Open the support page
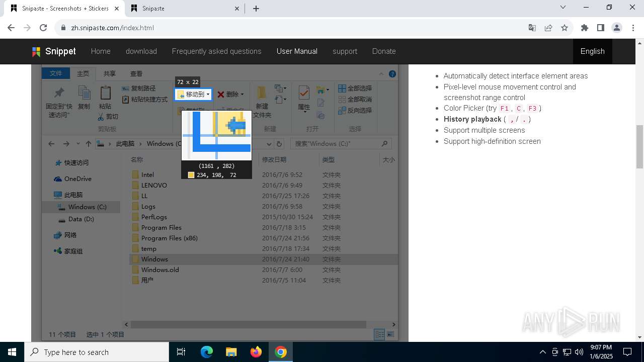 click(345, 51)
